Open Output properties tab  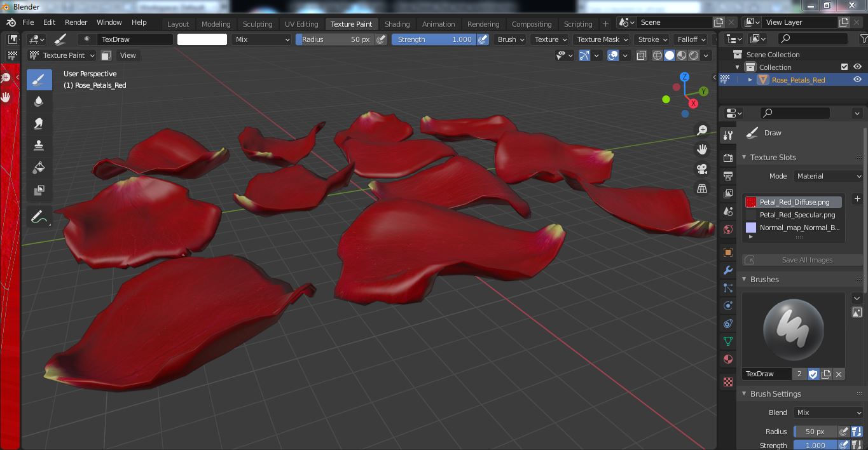[728, 175]
